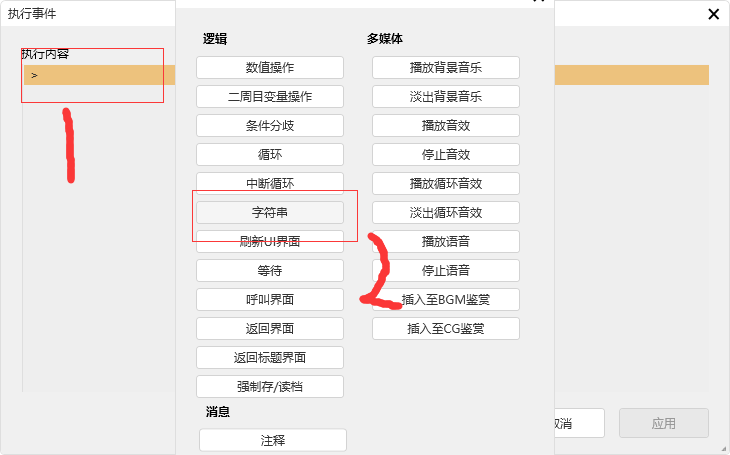Click the 呼叫界面 button
This screenshot has height=455, width=730.
coord(270,299)
